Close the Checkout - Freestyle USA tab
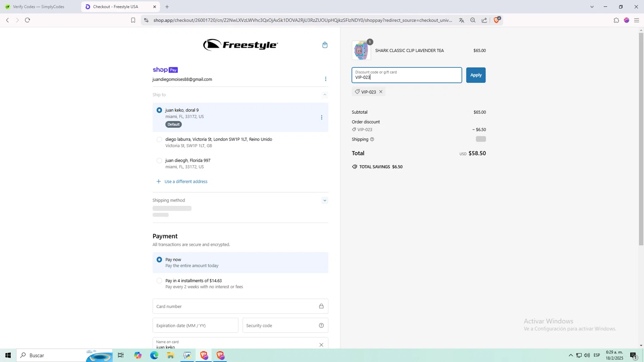 point(155,7)
